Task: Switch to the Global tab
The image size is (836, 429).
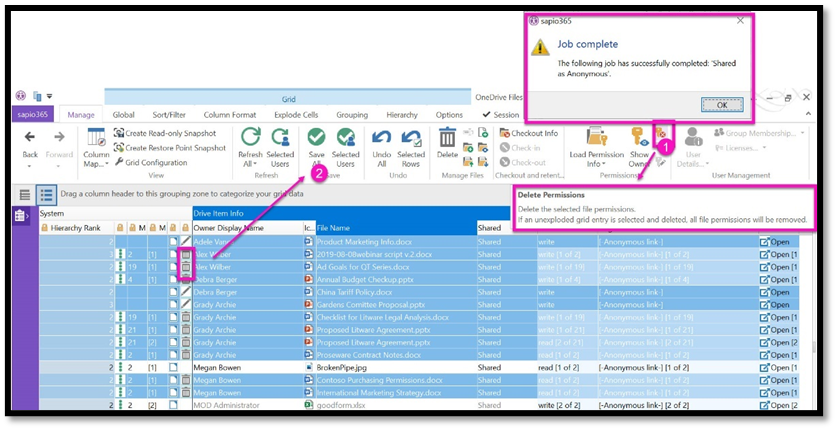Action: tap(123, 115)
